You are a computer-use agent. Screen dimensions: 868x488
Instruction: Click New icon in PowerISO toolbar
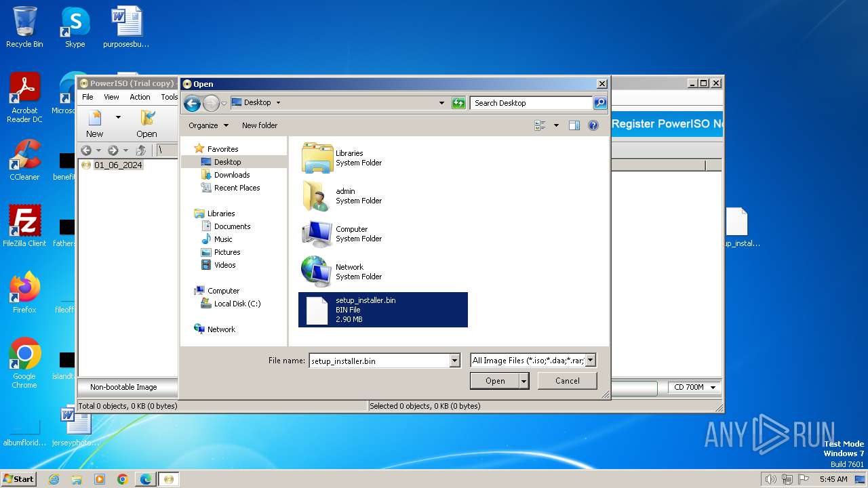[95, 123]
